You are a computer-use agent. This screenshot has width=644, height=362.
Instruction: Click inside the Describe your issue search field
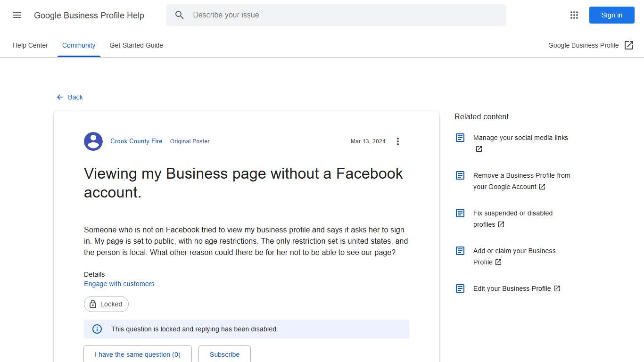pyautogui.click(x=283, y=15)
